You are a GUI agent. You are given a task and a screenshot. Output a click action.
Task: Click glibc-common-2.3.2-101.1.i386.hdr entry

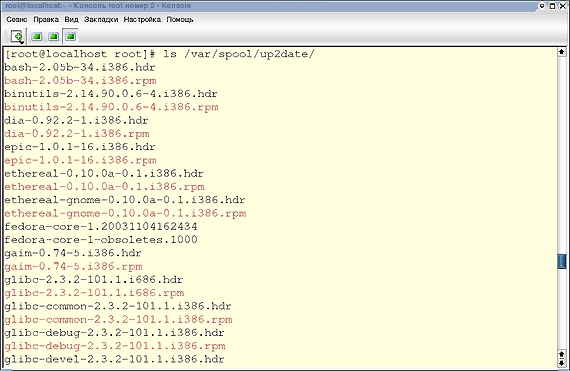click(118, 306)
